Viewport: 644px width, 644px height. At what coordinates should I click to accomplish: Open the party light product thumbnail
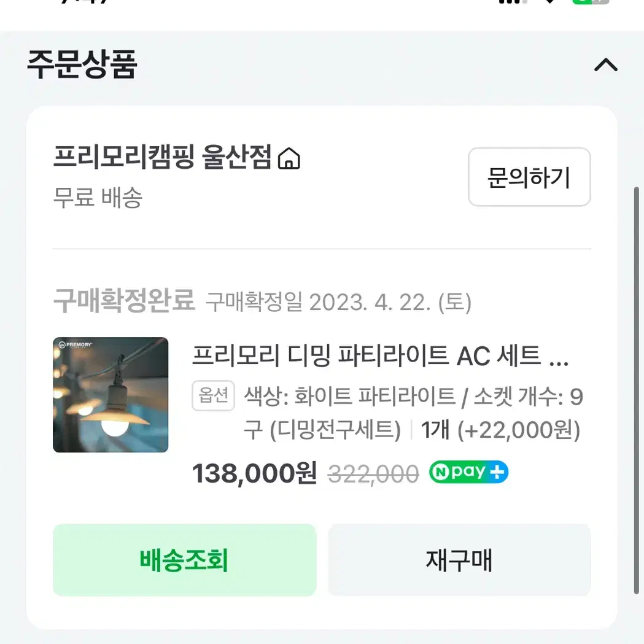111,395
